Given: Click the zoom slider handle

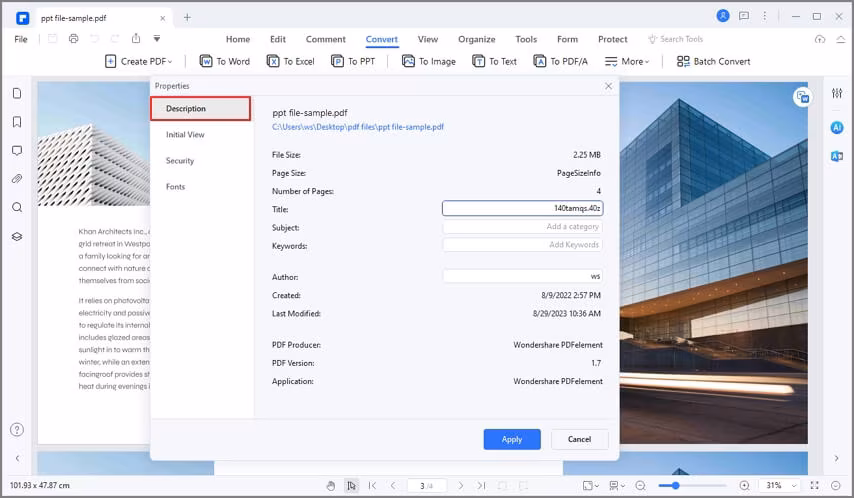Looking at the screenshot, I should pyautogui.click(x=675, y=485).
